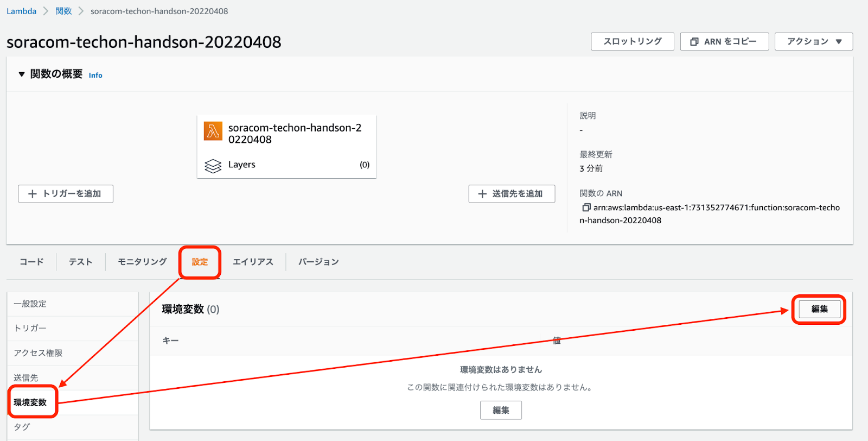Click トリガーを追加 button
Screen dimensions: 868x441
pos(66,194)
